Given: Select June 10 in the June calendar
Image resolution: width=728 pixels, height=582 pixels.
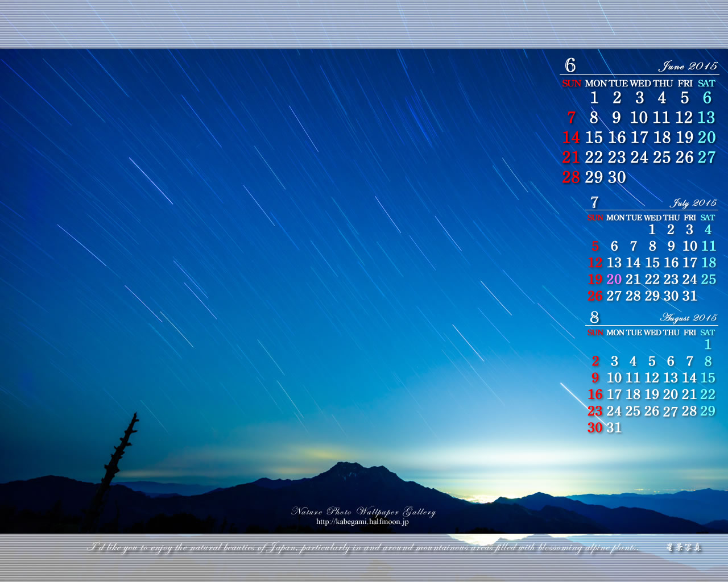Looking at the screenshot, I should point(639,118).
